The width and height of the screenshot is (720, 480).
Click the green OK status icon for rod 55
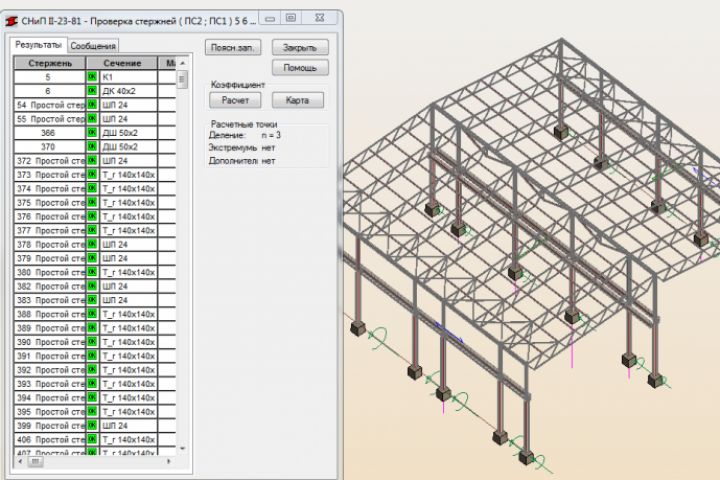pyautogui.click(x=92, y=119)
